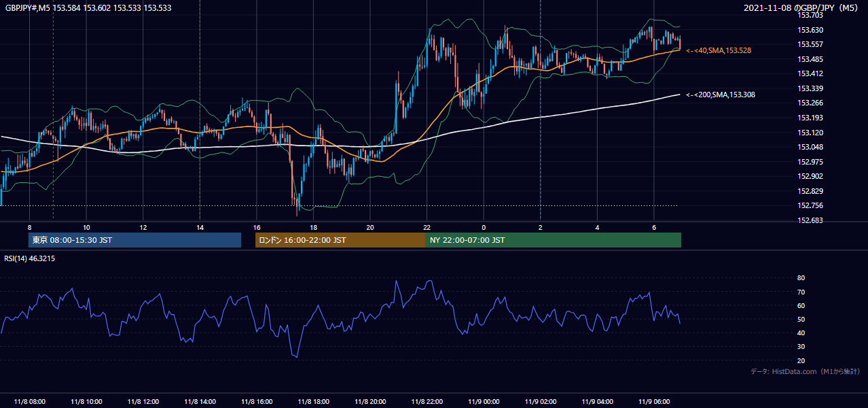The height and width of the screenshot is (408, 868).
Task: Click the 40 SMA 153.528 label
Action: pos(719,50)
